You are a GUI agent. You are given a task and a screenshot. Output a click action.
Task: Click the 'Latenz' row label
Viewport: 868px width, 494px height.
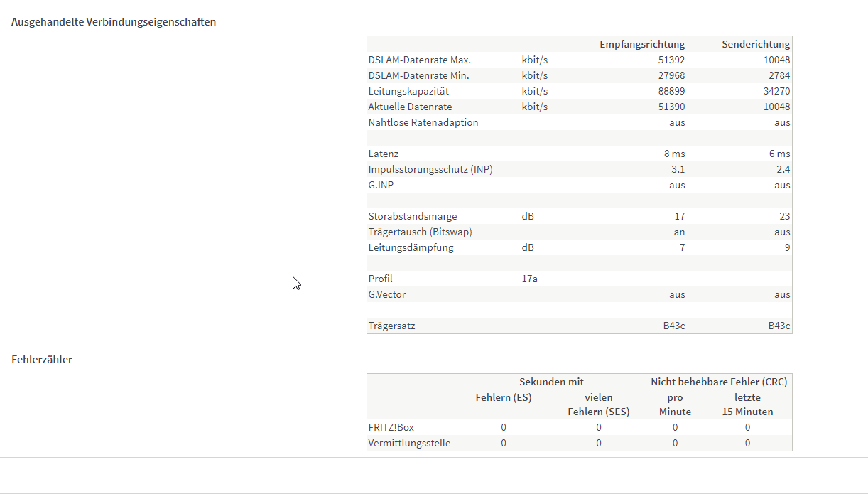(384, 154)
